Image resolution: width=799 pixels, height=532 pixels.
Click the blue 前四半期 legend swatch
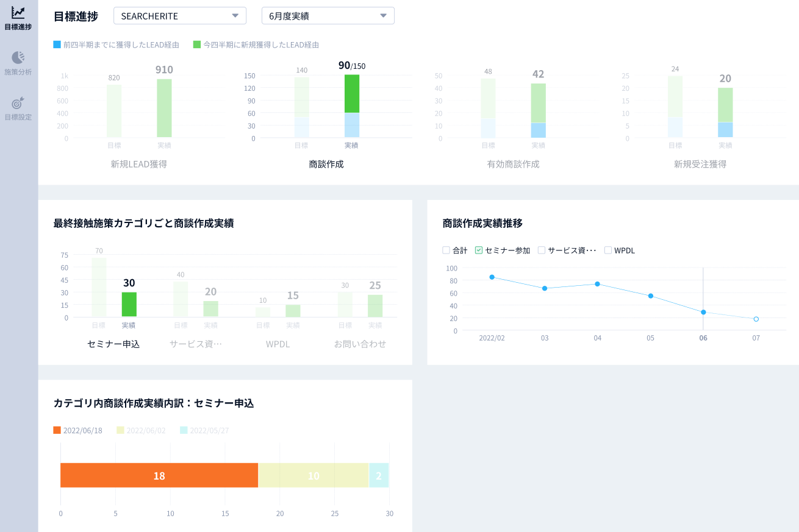coord(57,44)
